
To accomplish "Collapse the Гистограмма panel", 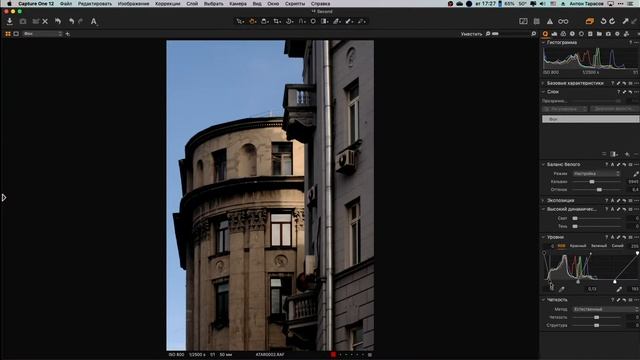I will pos(543,42).
